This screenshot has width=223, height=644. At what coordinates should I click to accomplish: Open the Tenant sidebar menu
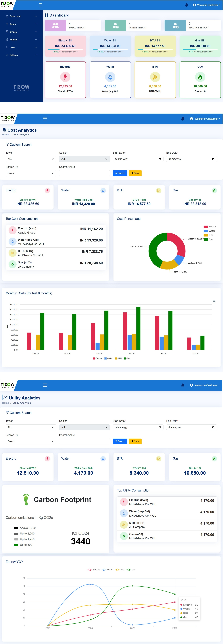21,24
